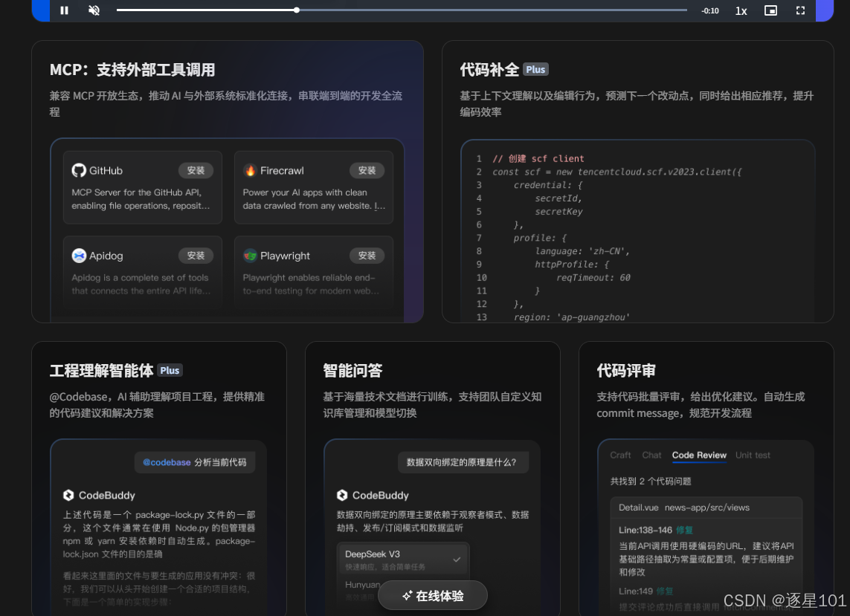This screenshot has width=850, height=616.
Task: Click the 在线体验 button
Action: pyautogui.click(x=431, y=595)
